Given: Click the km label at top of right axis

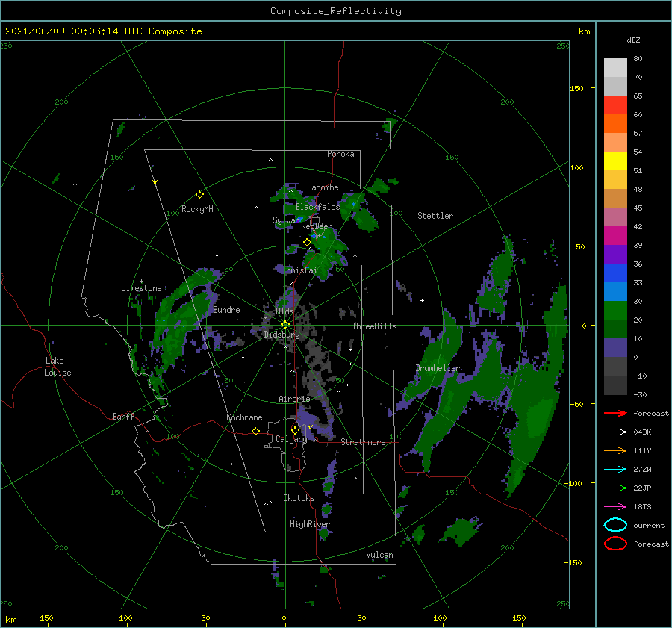Looking at the screenshot, I should point(584,31).
